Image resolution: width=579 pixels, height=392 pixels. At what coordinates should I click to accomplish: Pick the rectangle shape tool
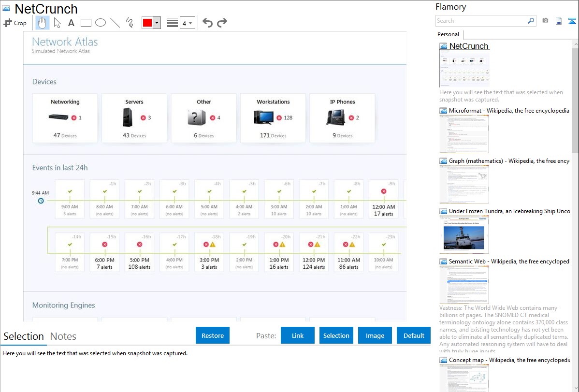pos(86,23)
